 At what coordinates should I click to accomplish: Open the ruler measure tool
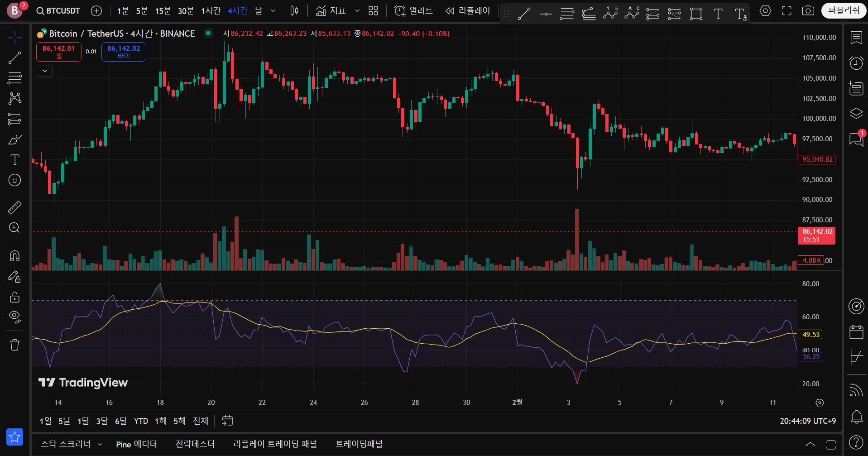coord(14,207)
